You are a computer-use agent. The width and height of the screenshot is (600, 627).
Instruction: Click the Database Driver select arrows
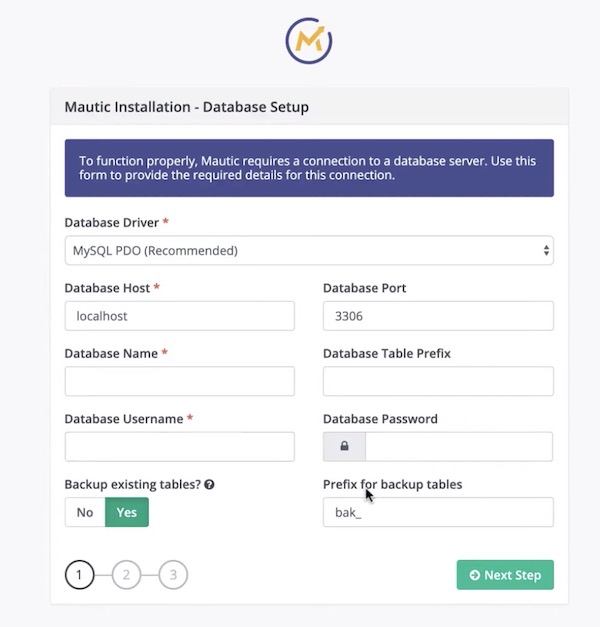point(546,250)
